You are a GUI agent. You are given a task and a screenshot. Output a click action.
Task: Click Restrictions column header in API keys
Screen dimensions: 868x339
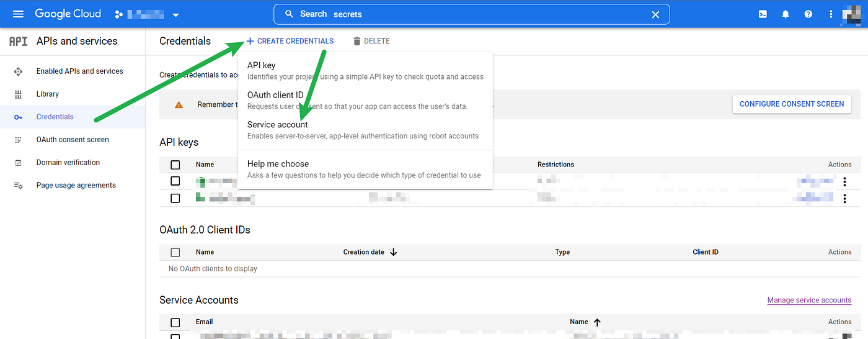click(x=556, y=165)
